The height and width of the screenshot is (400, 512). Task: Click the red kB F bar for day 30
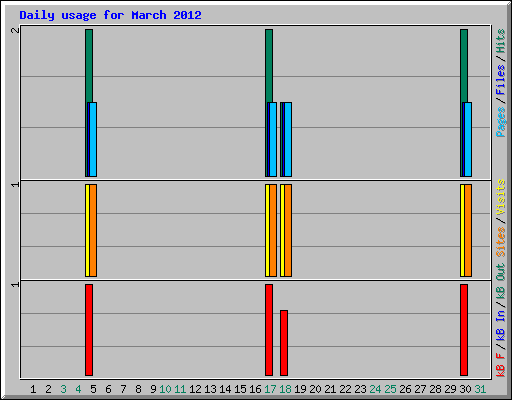click(464, 330)
